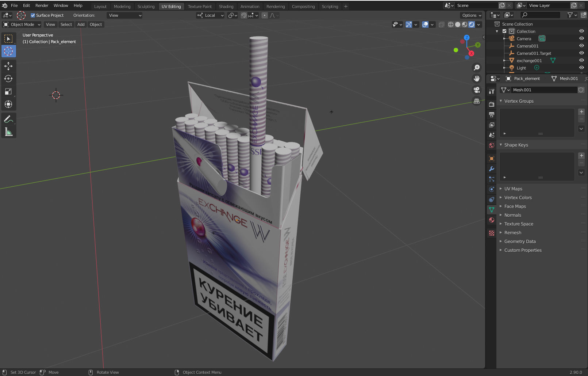The height and width of the screenshot is (376, 588).
Task: Switch to the Texture Paint workspace tab
Action: tap(200, 6)
